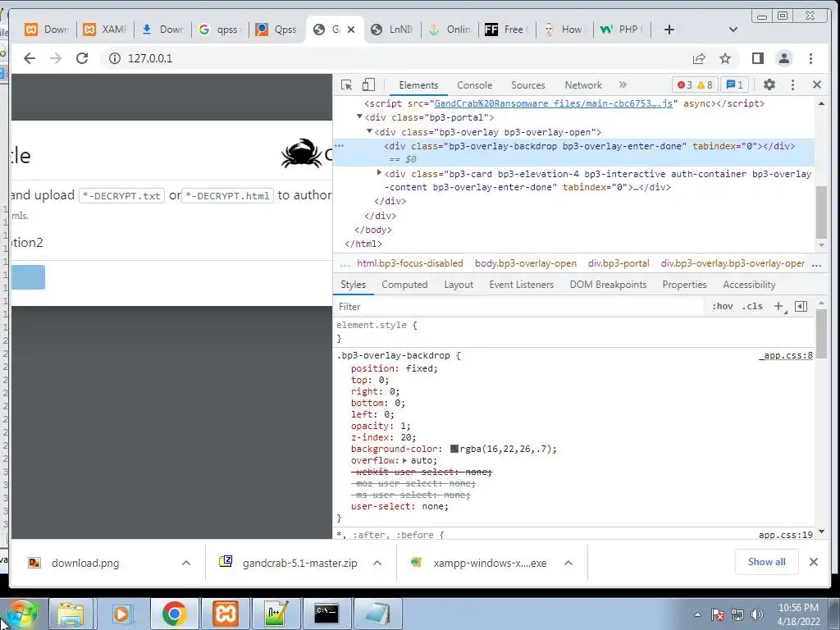Click the site information icon in address bar

(x=115, y=58)
